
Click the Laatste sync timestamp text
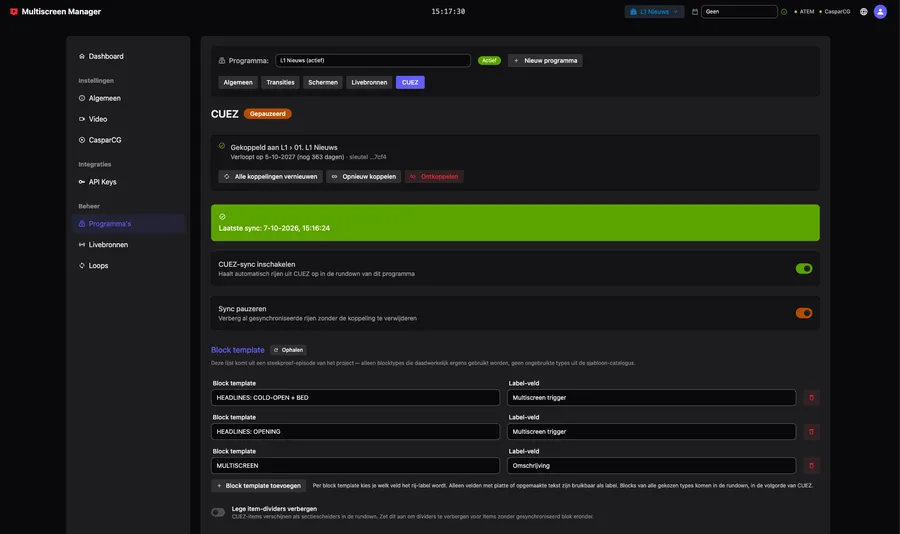coord(274,229)
